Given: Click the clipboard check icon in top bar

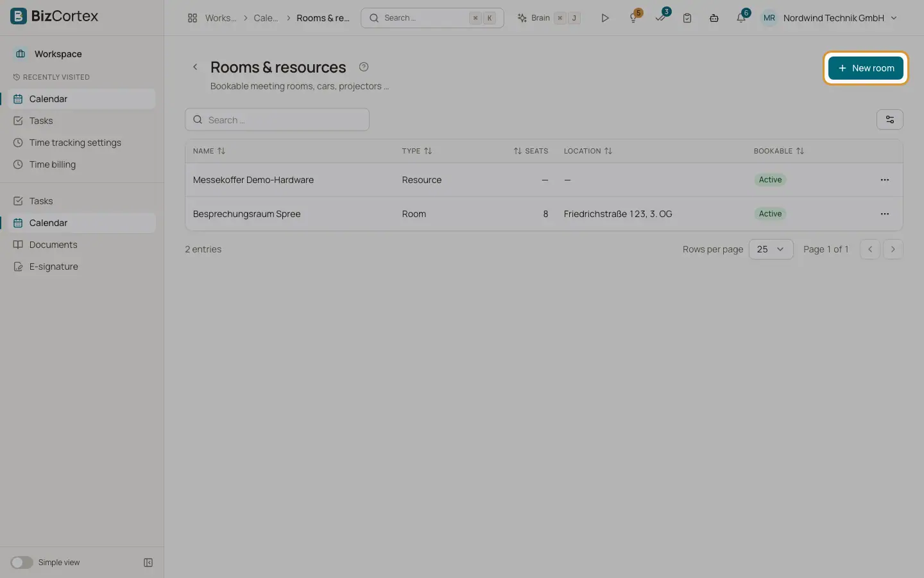Looking at the screenshot, I should tap(687, 18).
